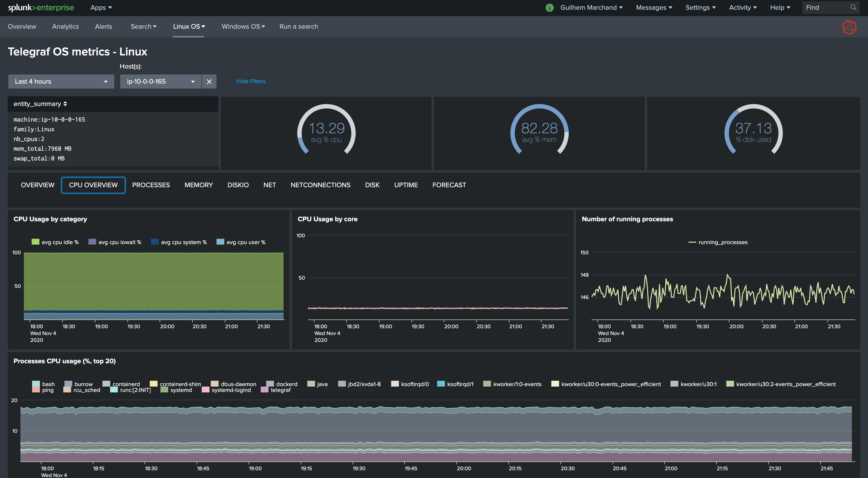Screen dimensions: 868x478
Task: Click the Splunk enterprise logo
Action: [x=41, y=7]
